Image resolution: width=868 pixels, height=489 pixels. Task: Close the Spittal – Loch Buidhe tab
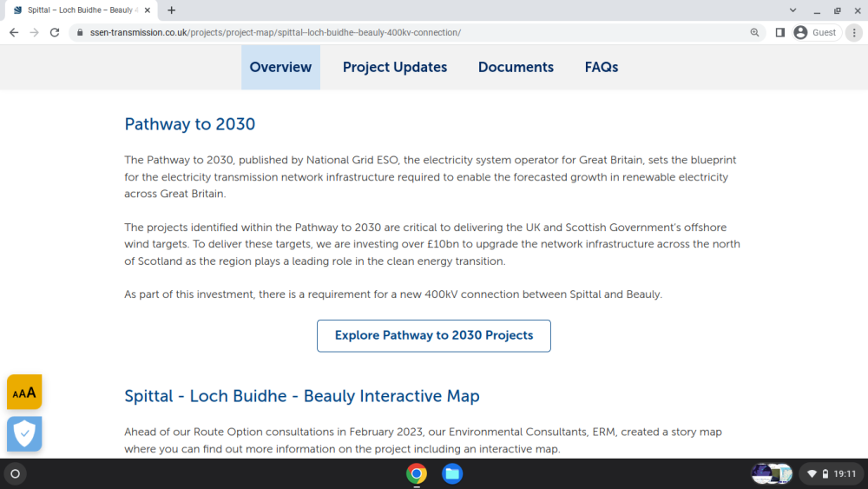(148, 10)
